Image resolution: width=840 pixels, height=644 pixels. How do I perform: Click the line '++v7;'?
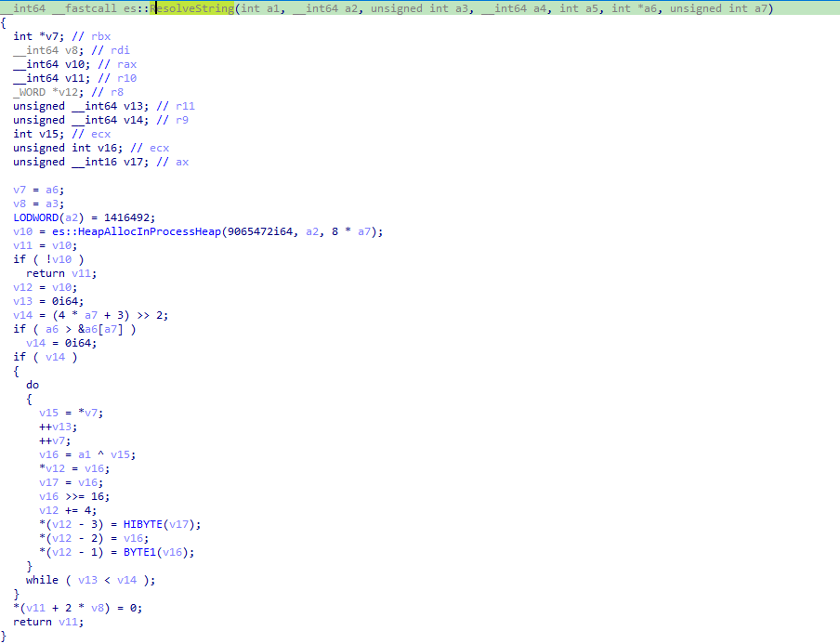click(x=55, y=440)
